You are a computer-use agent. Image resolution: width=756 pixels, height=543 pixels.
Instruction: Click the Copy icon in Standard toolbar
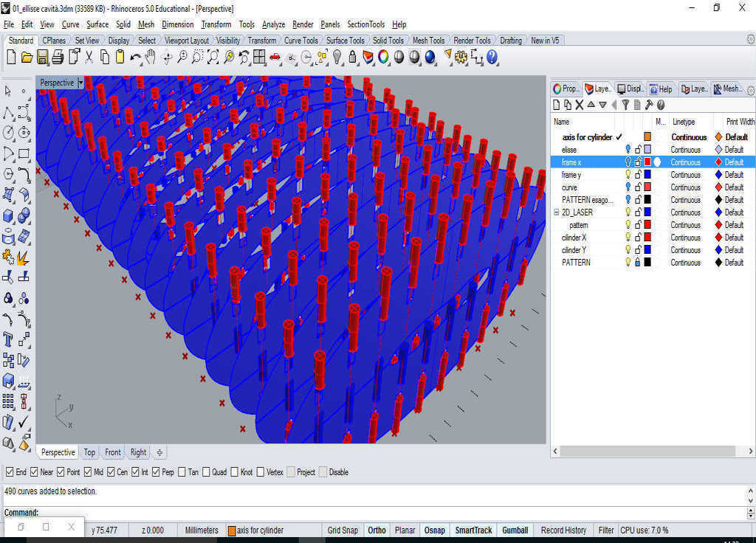coord(105,58)
